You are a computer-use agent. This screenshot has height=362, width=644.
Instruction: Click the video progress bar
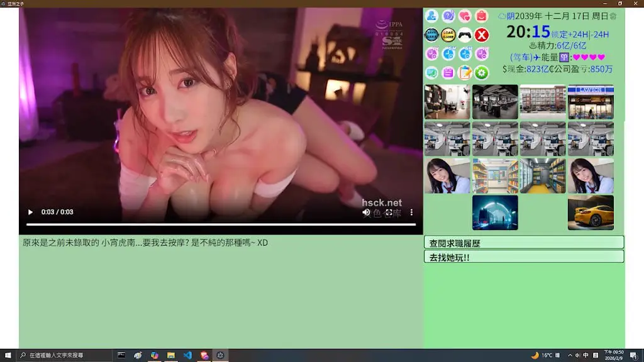coord(221,224)
